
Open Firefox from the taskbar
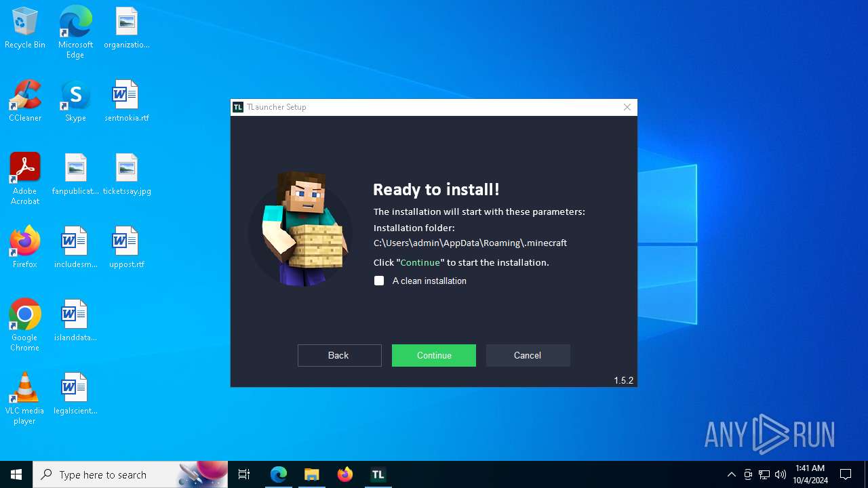click(x=345, y=474)
